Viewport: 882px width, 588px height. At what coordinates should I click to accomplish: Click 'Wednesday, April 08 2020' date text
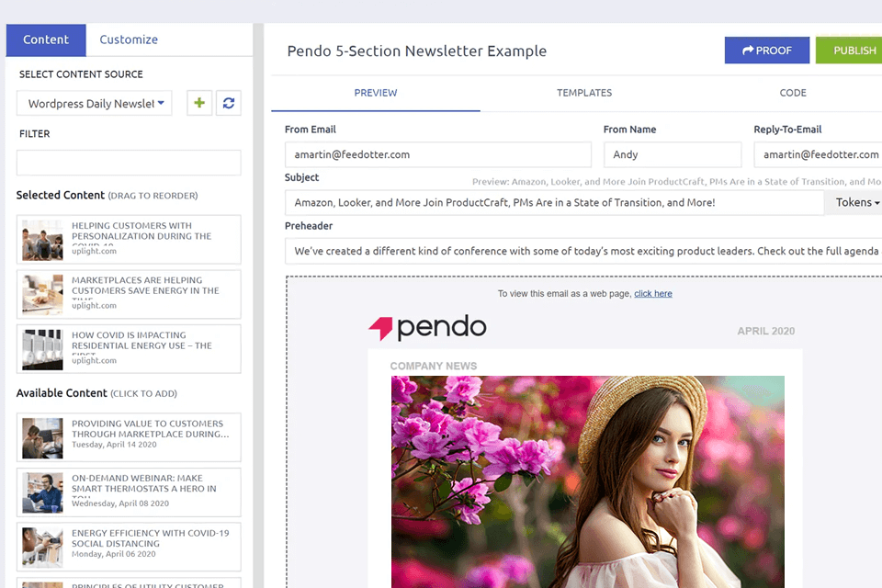[x=120, y=503]
